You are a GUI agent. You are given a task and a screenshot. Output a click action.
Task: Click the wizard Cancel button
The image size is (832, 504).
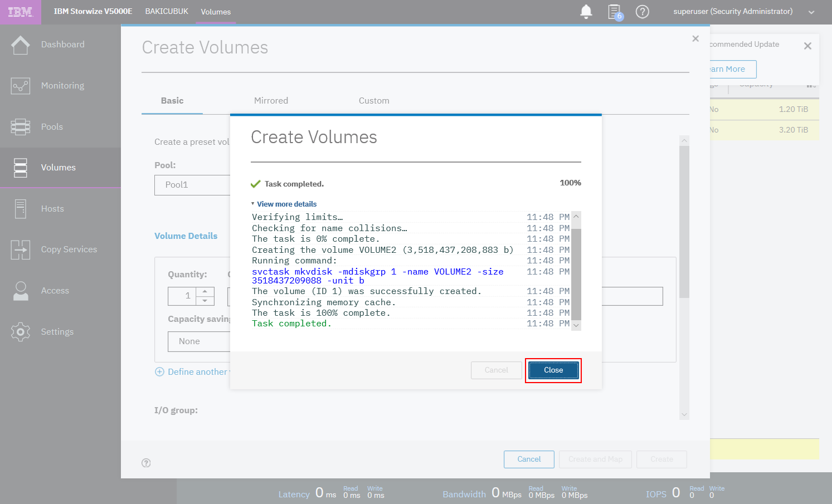[529, 459]
